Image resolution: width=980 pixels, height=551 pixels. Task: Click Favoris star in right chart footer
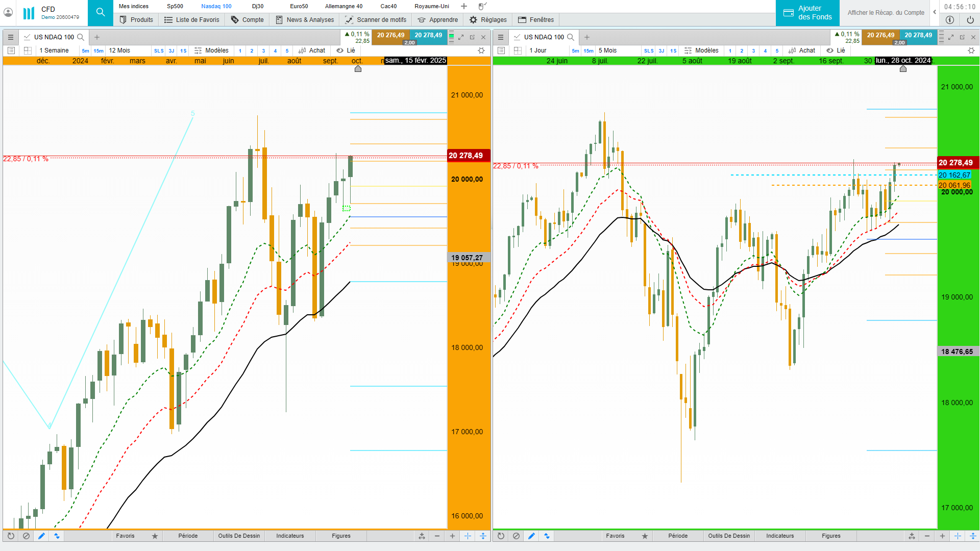click(x=645, y=536)
